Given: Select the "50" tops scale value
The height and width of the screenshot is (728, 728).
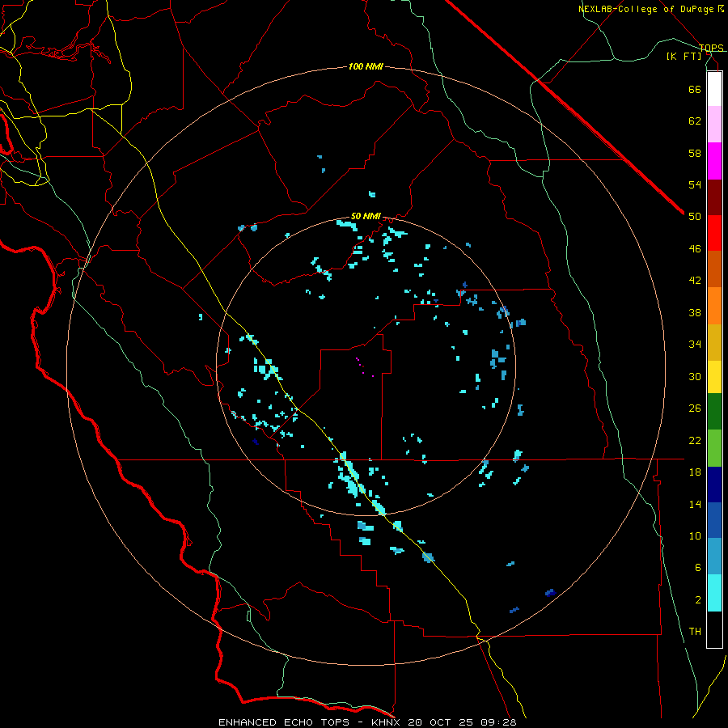Looking at the screenshot, I should click(x=695, y=217).
